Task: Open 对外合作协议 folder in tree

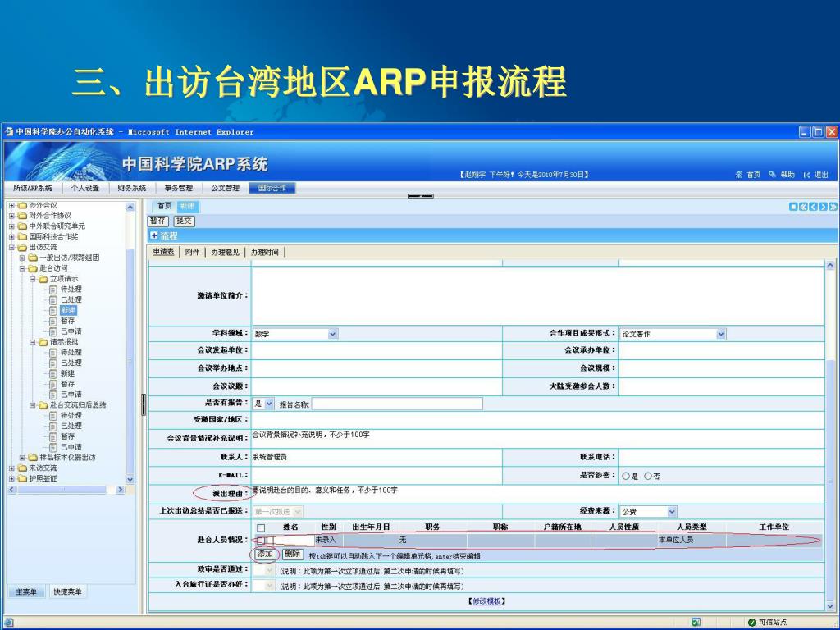Action: (50, 216)
